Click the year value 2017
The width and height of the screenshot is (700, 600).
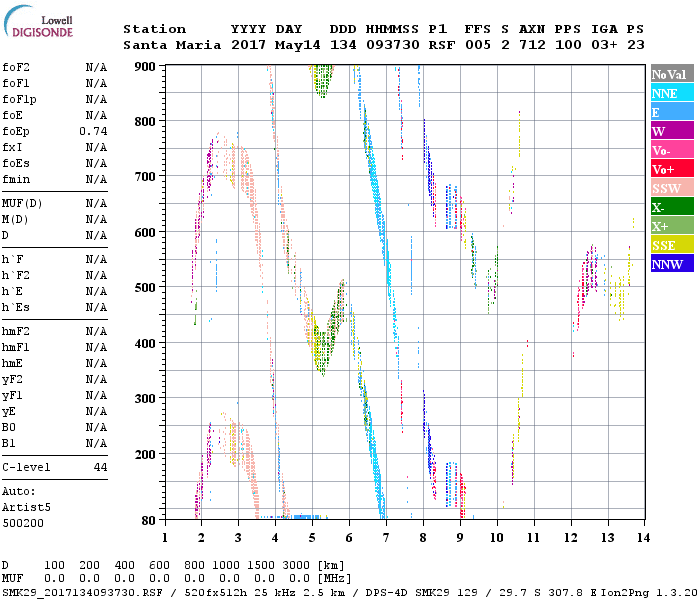click(x=248, y=45)
